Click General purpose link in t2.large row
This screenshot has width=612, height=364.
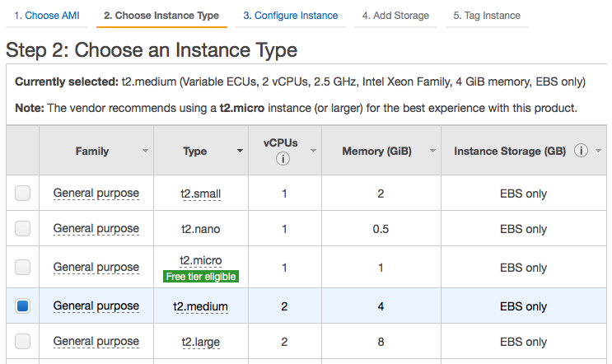click(96, 341)
